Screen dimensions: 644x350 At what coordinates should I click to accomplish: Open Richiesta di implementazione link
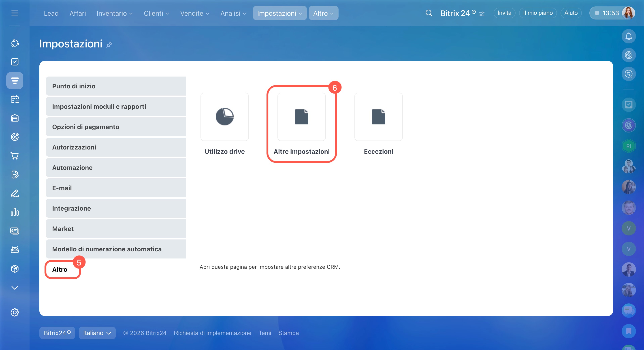coord(212,333)
